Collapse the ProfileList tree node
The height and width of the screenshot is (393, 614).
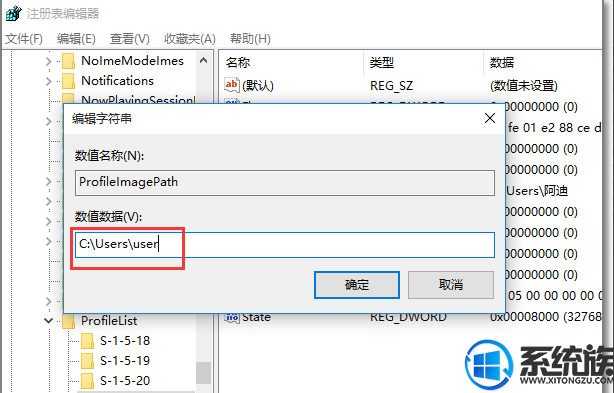pos(49,321)
